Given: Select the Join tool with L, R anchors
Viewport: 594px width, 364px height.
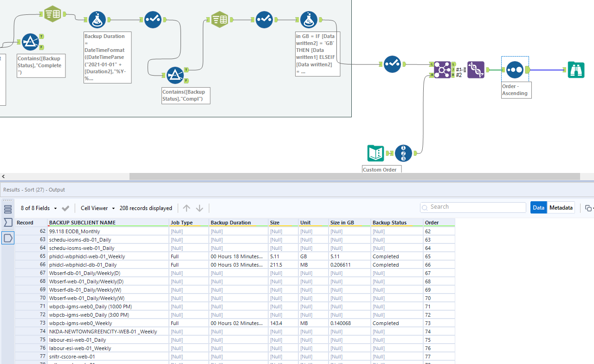Looking at the screenshot, I should [442, 69].
